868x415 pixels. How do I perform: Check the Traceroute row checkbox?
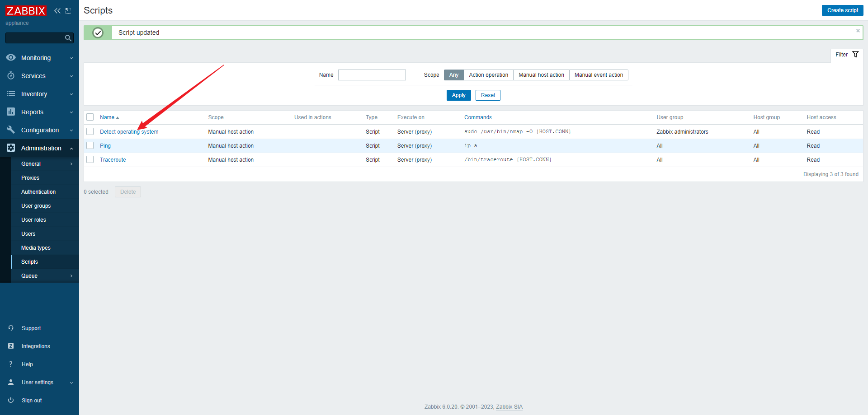click(90, 159)
